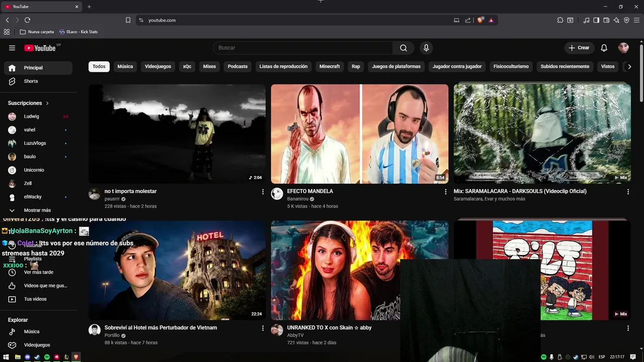Open browser extensions puzzle icon
Image resolution: width=644 pixels, height=362 pixels.
point(560,20)
